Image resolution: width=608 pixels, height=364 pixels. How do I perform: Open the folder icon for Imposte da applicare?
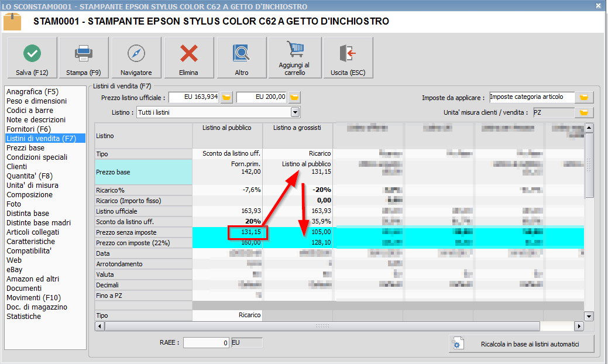click(584, 97)
